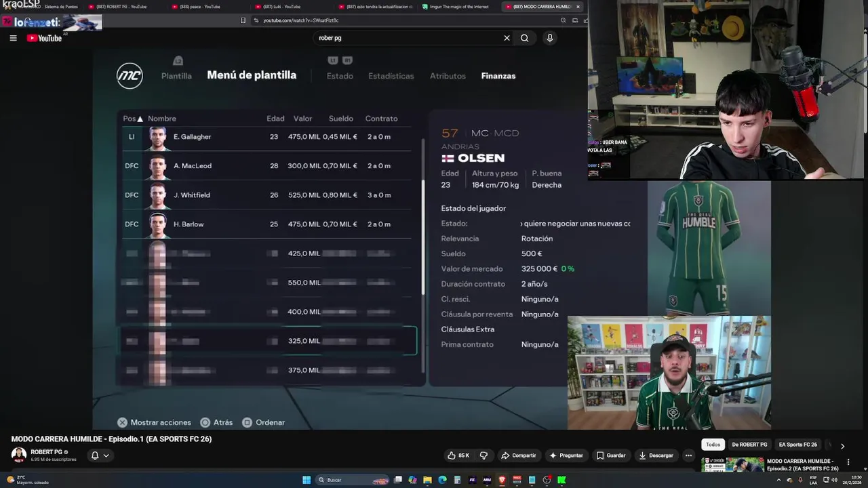Save video with Guardar button
The image size is (868, 488).
[x=611, y=455]
